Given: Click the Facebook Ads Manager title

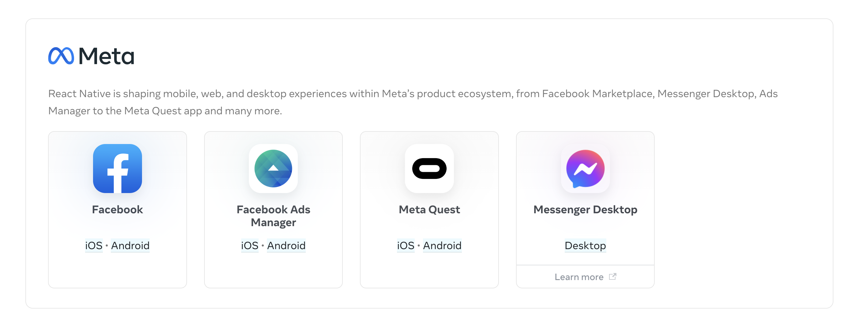Looking at the screenshot, I should (x=273, y=216).
